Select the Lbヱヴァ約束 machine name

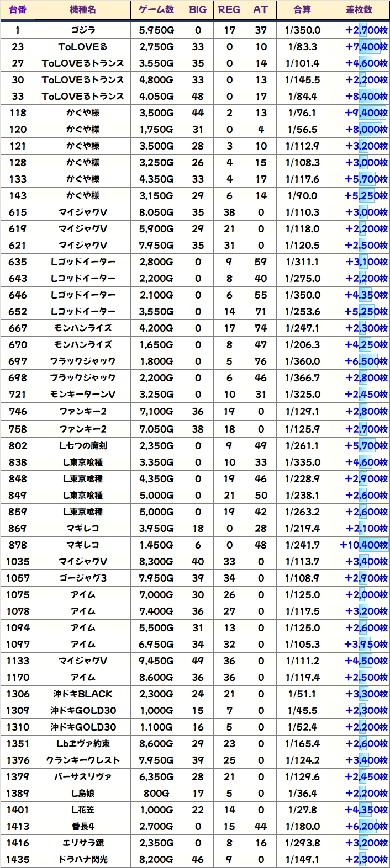click(x=83, y=743)
